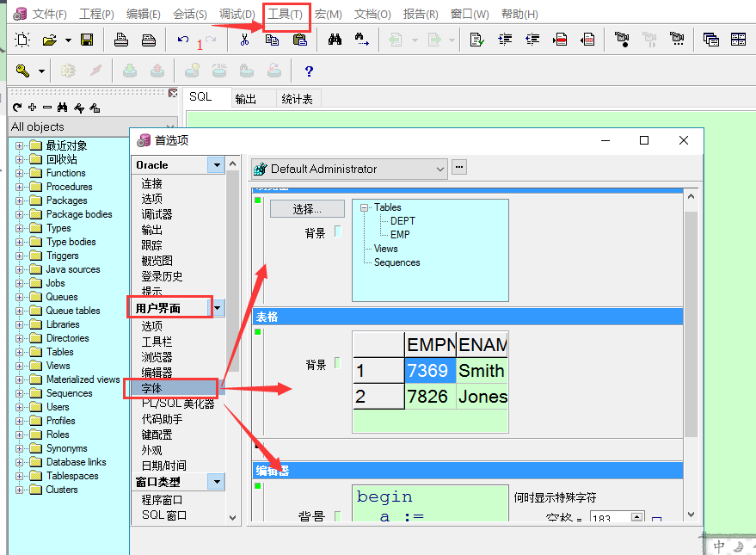This screenshot has height=555, width=756.
Task: Expand the Views tree folder
Action: pyautogui.click(x=19, y=366)
